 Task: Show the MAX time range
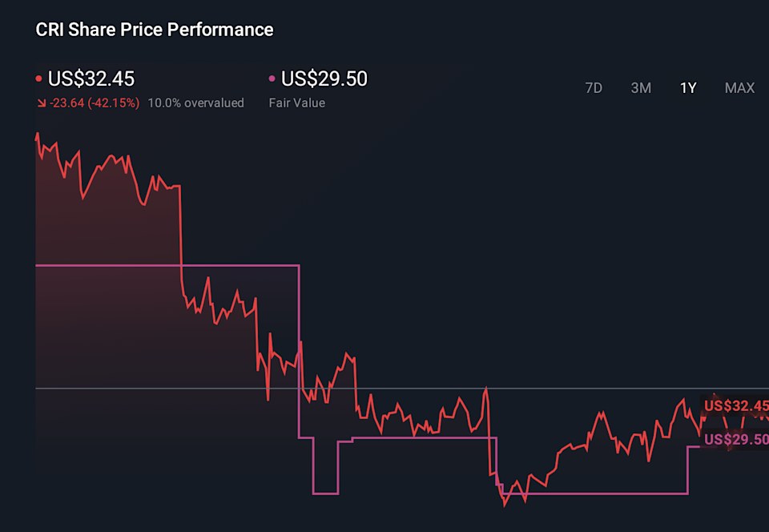click(x=739, y=88)
